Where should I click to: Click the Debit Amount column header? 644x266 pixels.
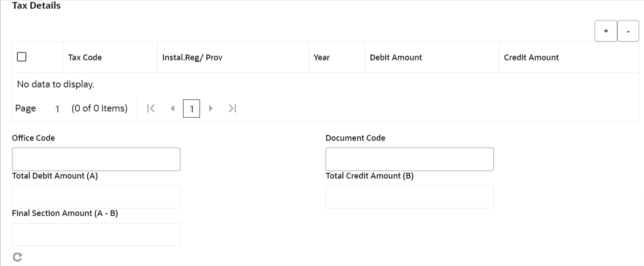point(395,57)
